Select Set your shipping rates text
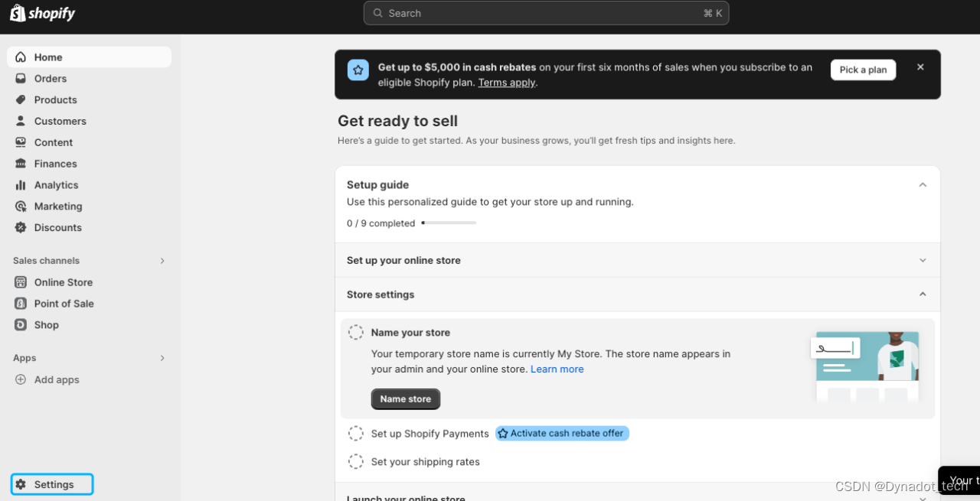Screen dimensions: 980x501 (426, 462)
